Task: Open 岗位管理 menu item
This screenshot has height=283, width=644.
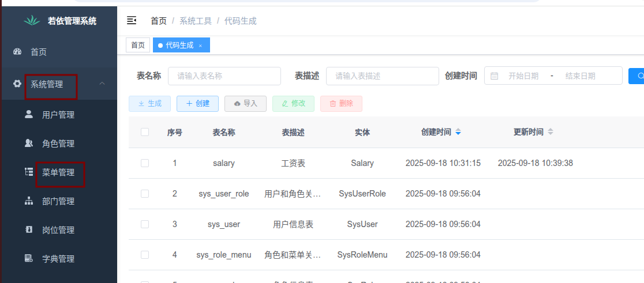Action: pos(58,229)
